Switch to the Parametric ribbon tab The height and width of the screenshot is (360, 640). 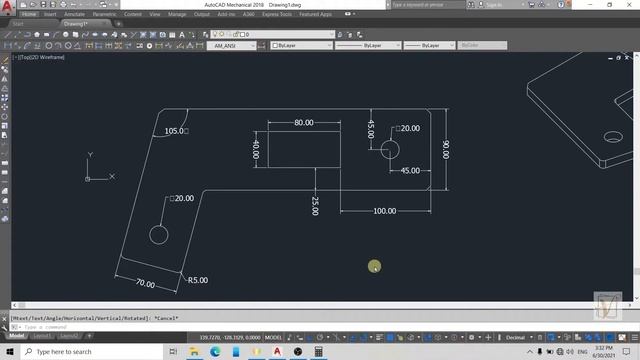pos(104,14)
